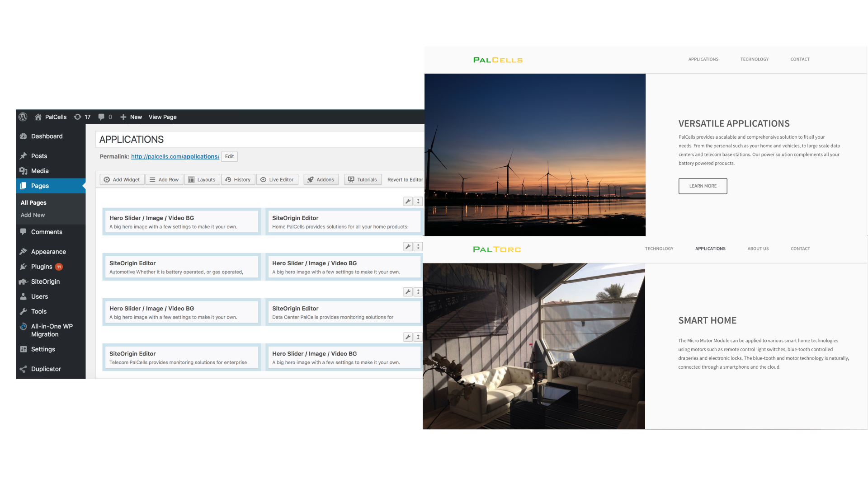Select SiteOrigin Editor widget with Telecom text
Screen dimensions: 868x488
click(x=181, y=357)
